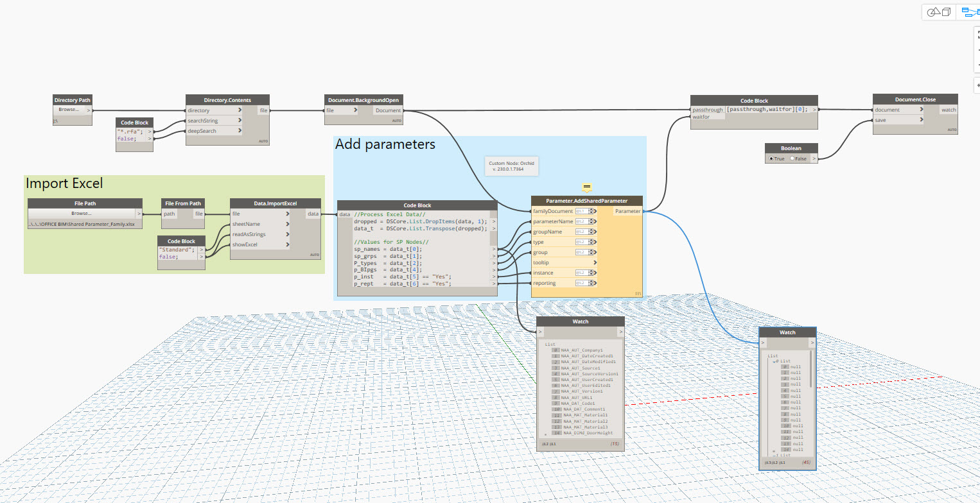This screenshot has height=503, width=980.
Task: Click the tooltip input port chevron
Action: pyautogui.click(x=595, y=262)
